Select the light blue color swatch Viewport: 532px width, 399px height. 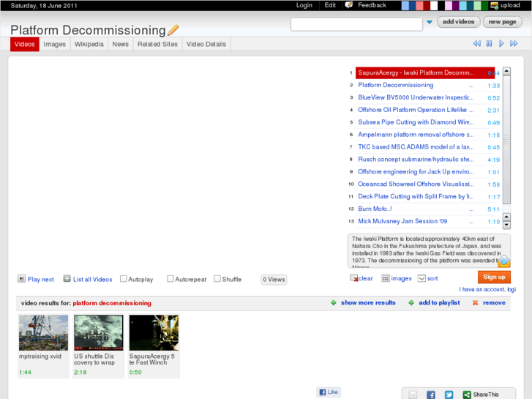tap(405, 5)
